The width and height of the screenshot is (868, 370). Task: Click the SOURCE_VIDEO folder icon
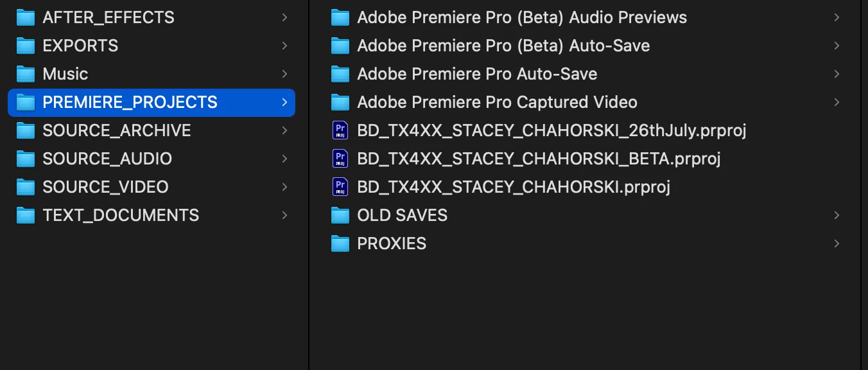coord(26,187)
